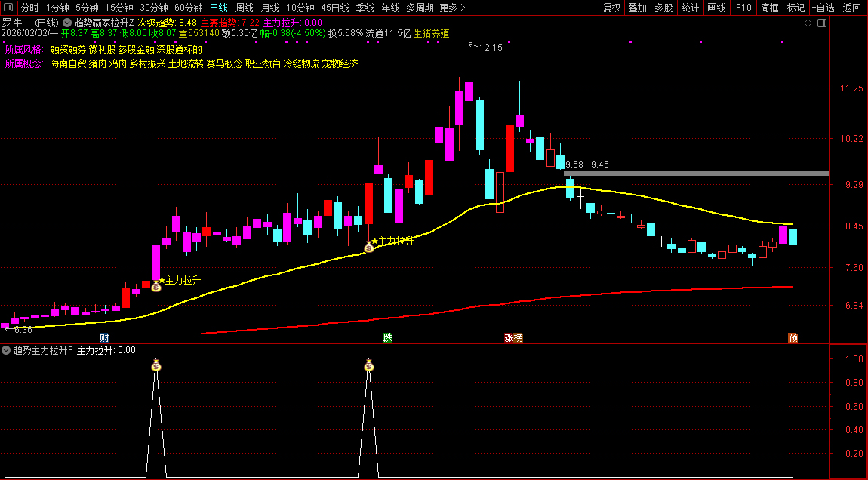This screenshot has width=868, height=480.
Task: Click the 财 financial marker on timeline
Action: pos(104,337)
